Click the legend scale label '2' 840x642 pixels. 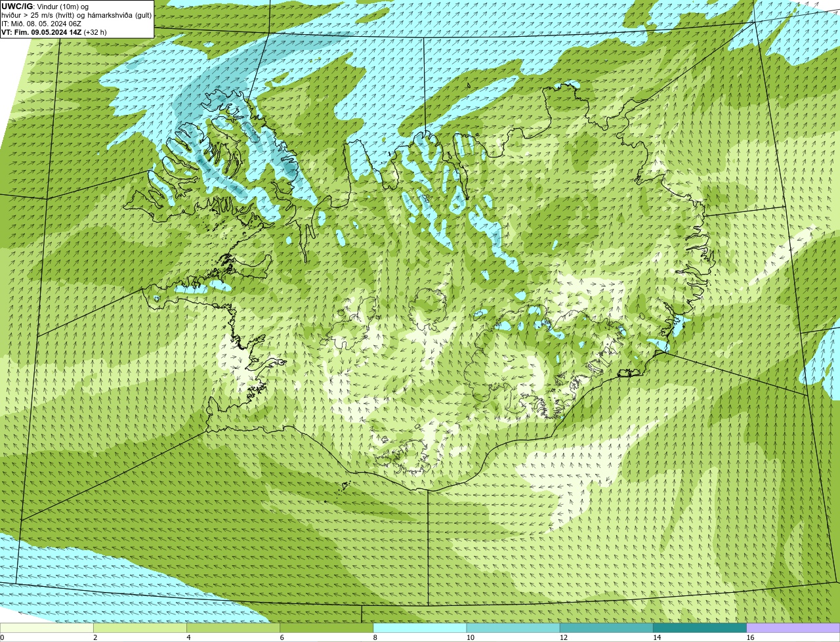[x=95, y=637]
